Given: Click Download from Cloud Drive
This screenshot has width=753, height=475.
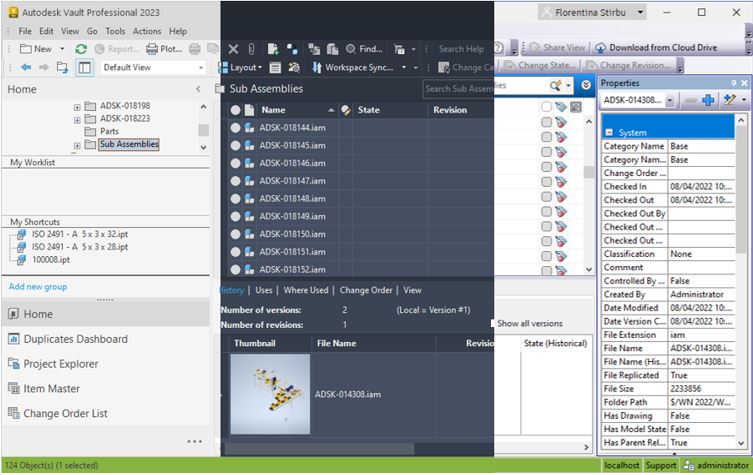Looking at the screenshot, I should coord(656,48).
